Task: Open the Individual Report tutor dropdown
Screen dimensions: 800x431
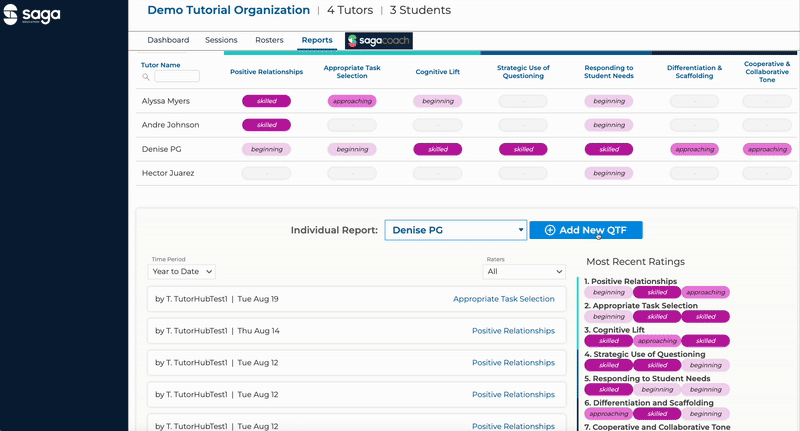Action: pyautogui.click(x=456, y=230)
